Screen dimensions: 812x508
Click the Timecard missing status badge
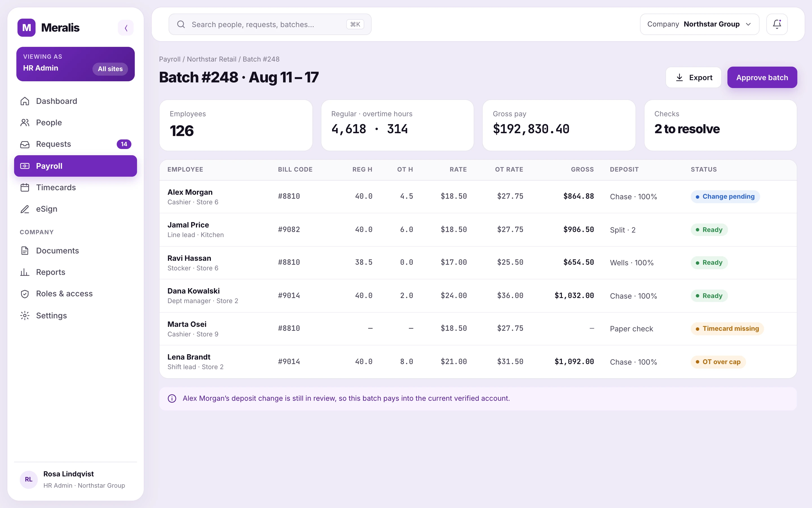(727, 329)
